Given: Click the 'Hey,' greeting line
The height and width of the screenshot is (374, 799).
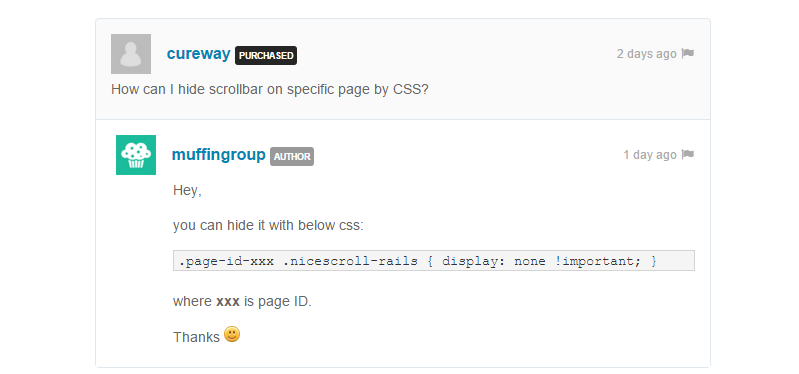Looking at the screenshot, I should click(188, 191).
